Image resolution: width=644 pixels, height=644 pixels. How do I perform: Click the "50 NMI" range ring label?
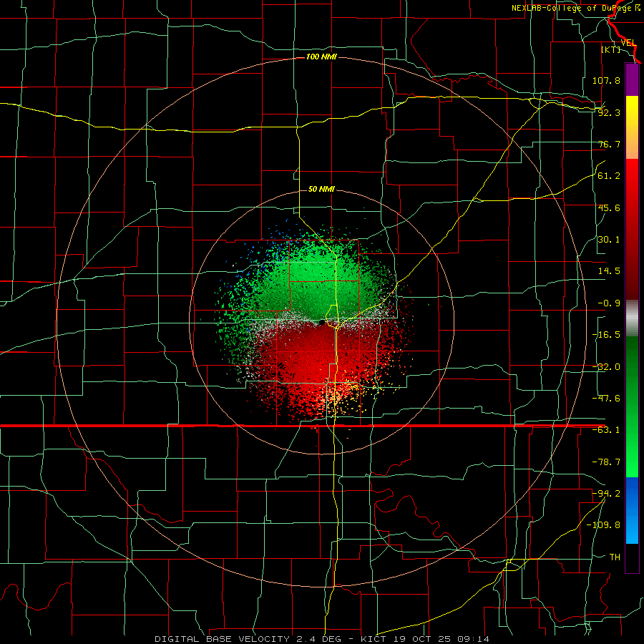tap(321, 190)
